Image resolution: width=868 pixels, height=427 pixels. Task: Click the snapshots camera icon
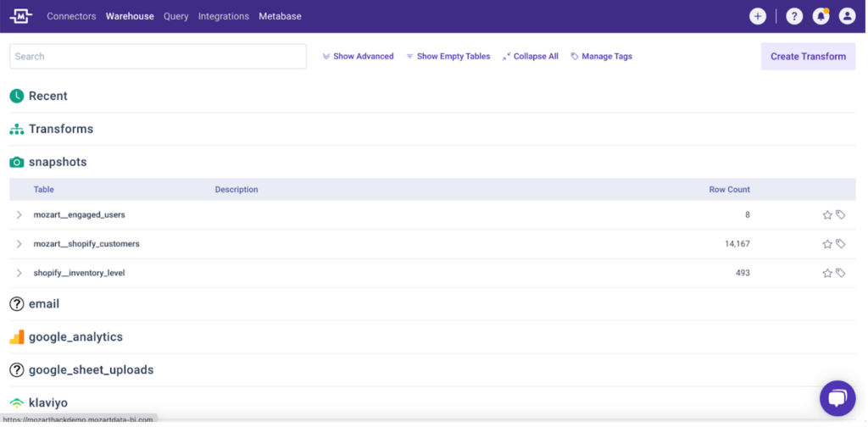pos(17,162)
